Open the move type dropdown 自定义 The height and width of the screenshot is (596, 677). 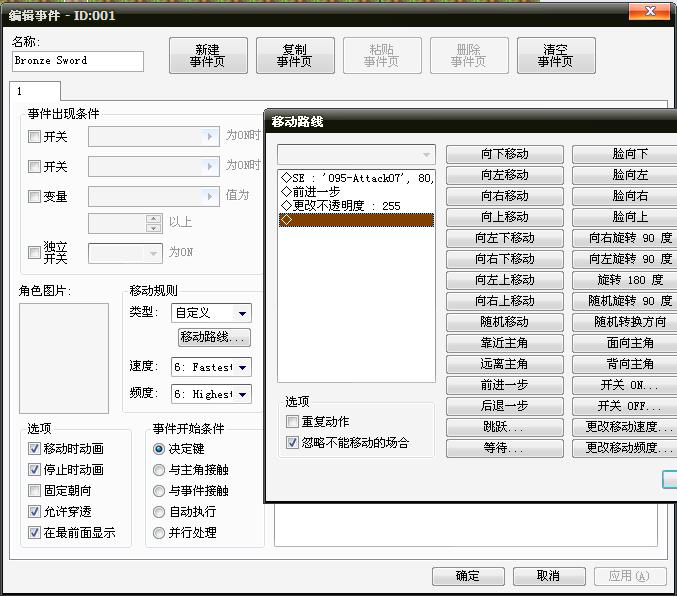coord(211,313)
